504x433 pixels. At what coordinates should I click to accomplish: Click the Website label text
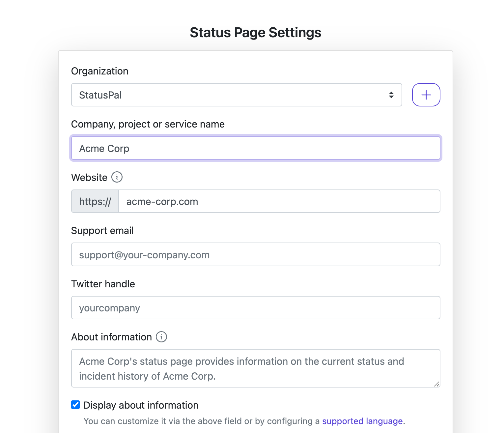pos(89,178)
